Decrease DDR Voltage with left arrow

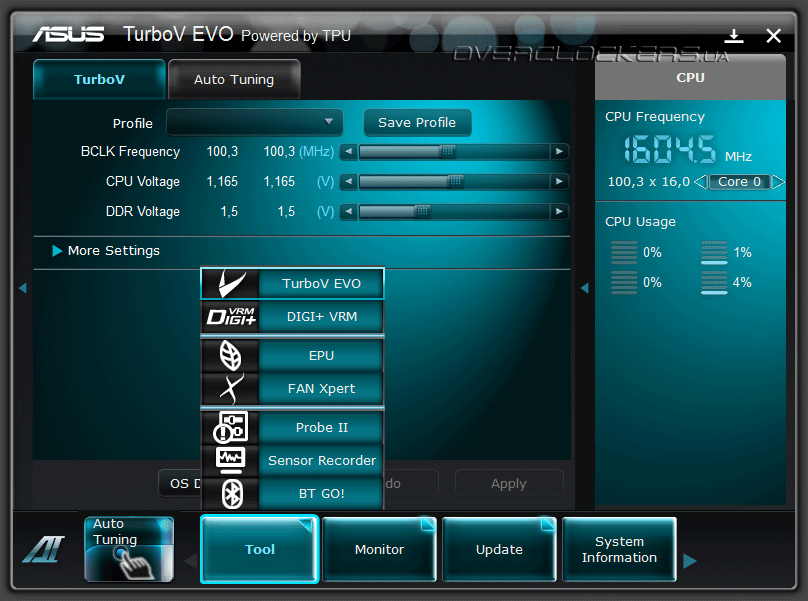[x=349, y=211]
